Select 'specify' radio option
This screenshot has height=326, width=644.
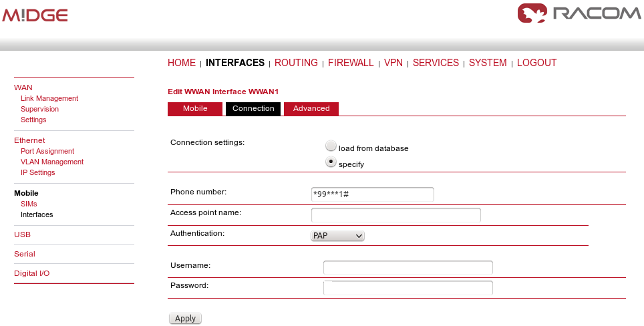331,162
